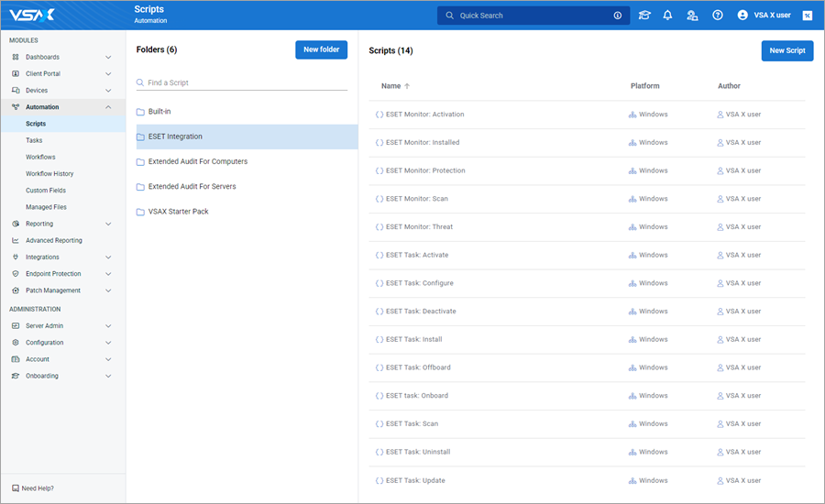Click the Quick Search field
Screen dimensions: 825x504
pos(533,16)
